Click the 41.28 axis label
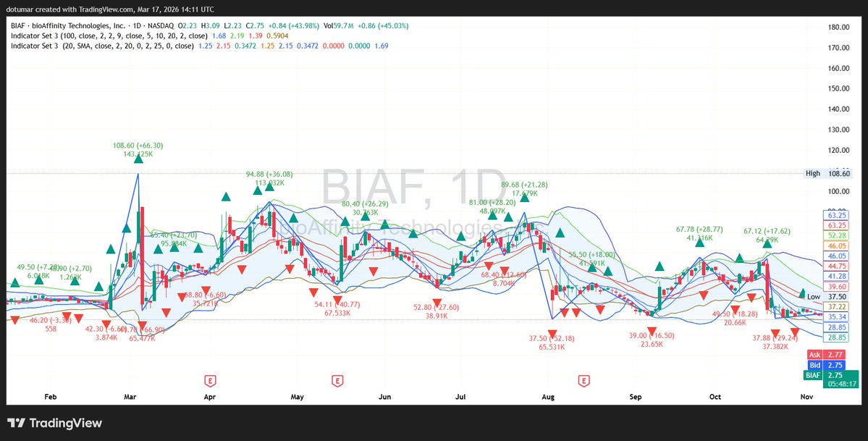This screenshot has height=441, width=868. point(837,276)
